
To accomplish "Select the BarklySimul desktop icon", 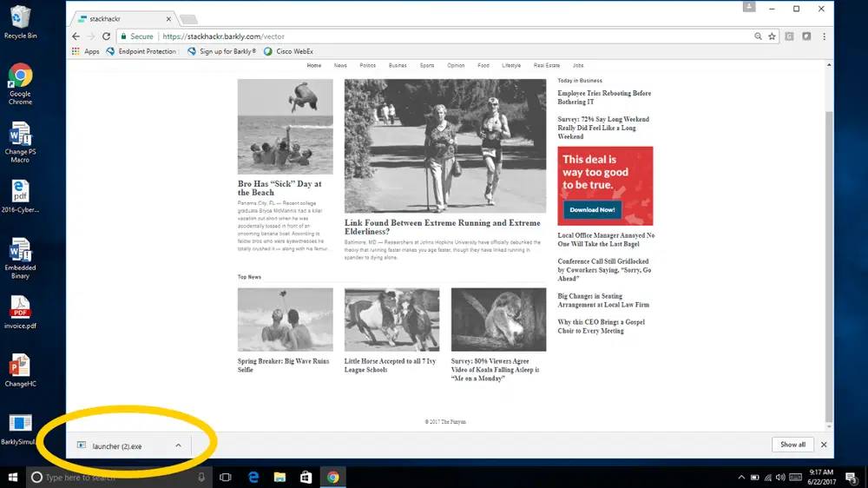I will 20,429.
